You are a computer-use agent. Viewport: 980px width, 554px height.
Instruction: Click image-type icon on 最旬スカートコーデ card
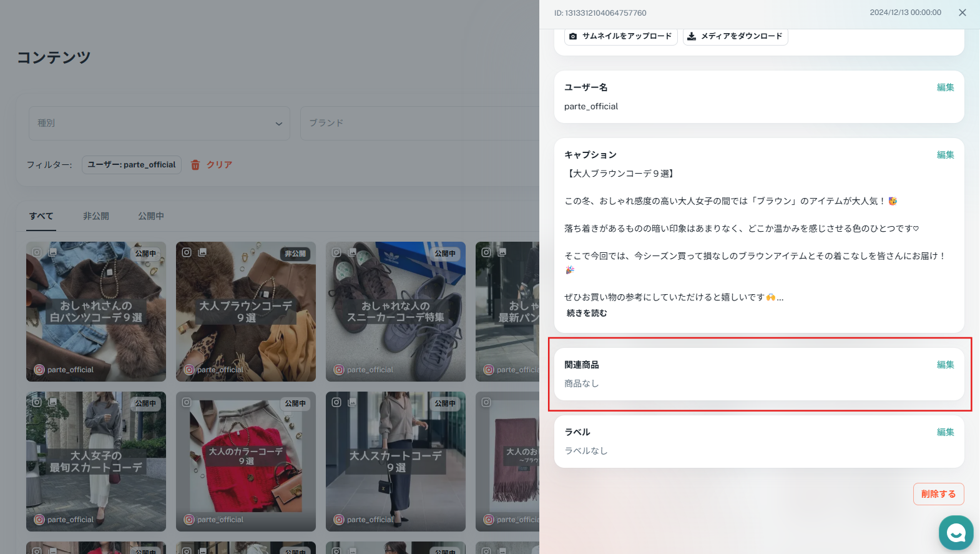coord(52,402)
